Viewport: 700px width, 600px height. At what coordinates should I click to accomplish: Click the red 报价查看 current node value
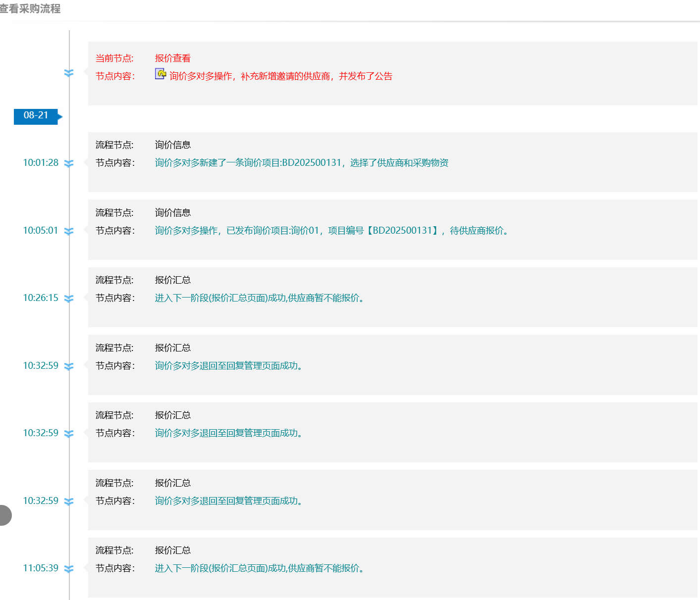coord(172,58)
